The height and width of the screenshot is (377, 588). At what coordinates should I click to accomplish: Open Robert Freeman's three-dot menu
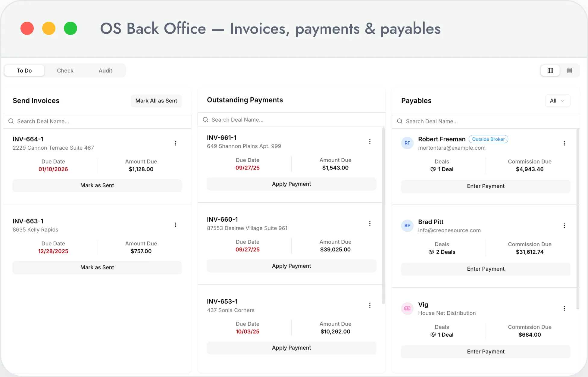point(564,143)
